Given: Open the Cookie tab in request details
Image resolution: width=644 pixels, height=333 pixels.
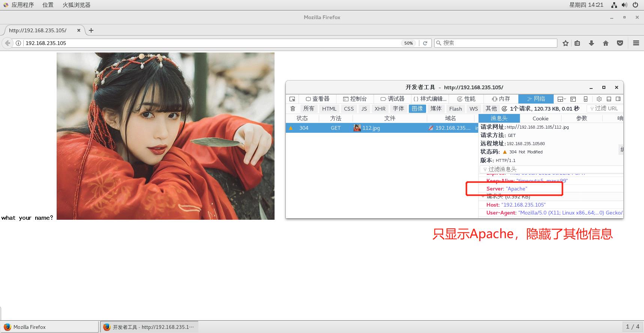Looking at the screenshot, I should click(540, 118).
